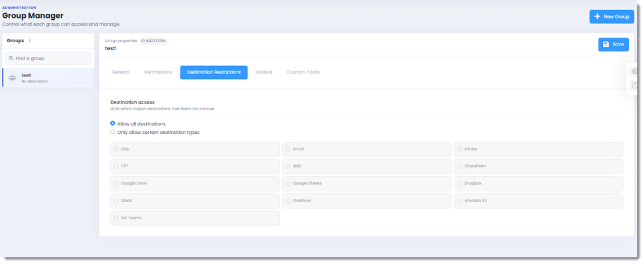Open the Custom Tasks tab
The image size is (644, 264).
coord(303,72)
